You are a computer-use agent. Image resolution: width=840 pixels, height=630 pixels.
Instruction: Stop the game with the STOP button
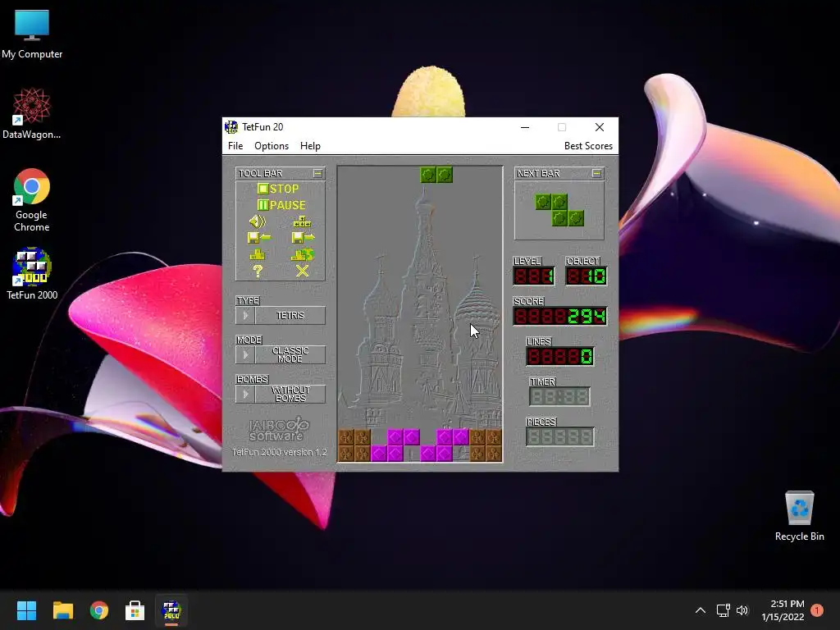278,189
